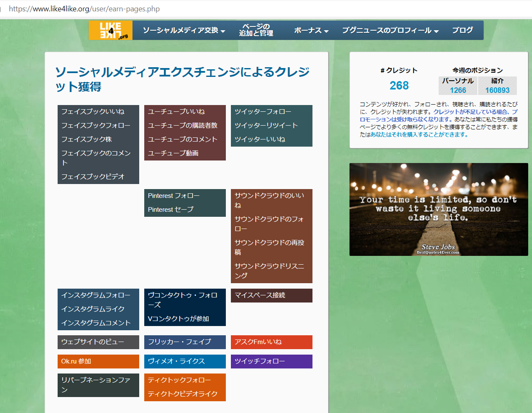Click the Like4Like logo

[111, 30]
